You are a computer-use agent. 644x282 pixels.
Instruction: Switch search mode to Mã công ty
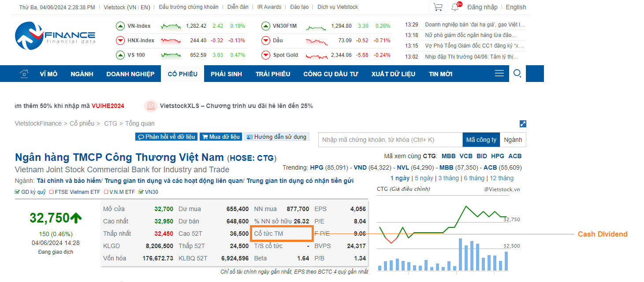pos(481,140)
